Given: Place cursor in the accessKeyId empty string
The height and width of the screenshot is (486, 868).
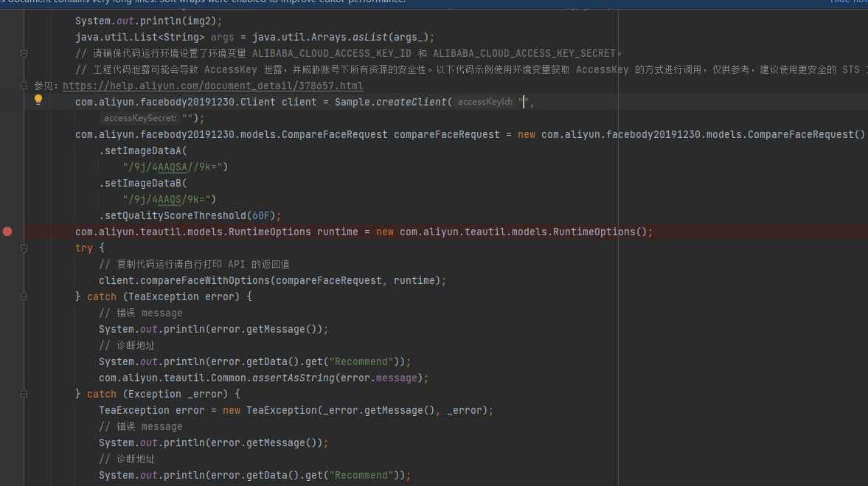Looking at the screenshot, I should pyautogui.click(x=524, y=102).
